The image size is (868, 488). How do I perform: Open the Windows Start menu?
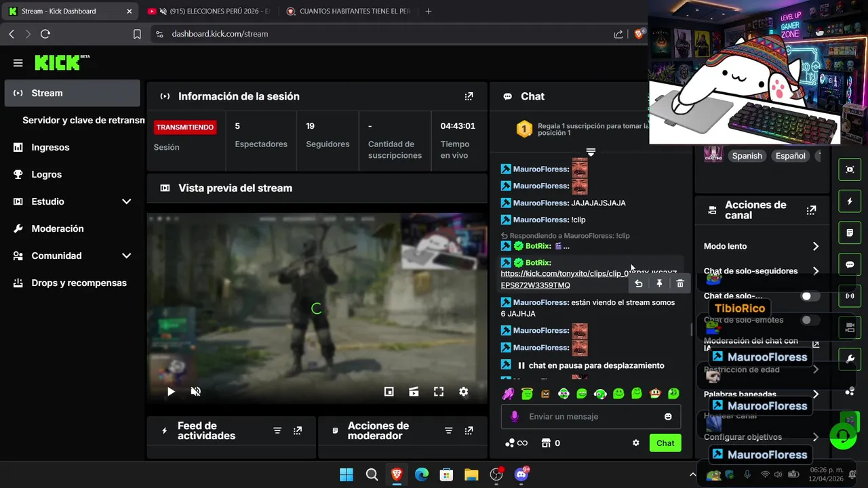click(347, 474)
